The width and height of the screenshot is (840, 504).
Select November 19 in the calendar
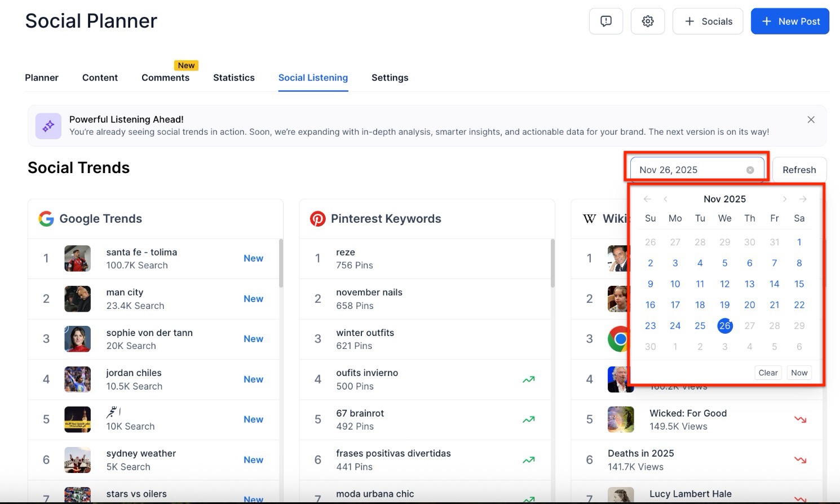[724, 305]
